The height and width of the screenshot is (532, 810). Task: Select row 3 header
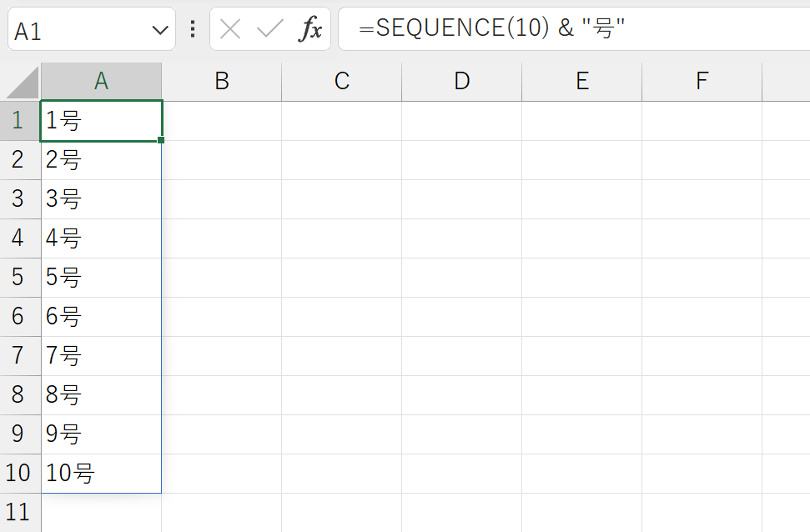coord(20,199)
